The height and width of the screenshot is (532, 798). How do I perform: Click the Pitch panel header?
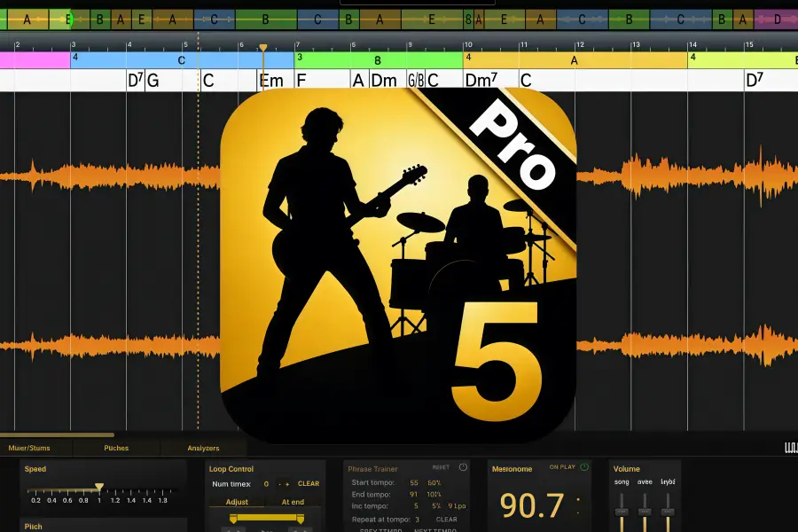pos(34,527)
